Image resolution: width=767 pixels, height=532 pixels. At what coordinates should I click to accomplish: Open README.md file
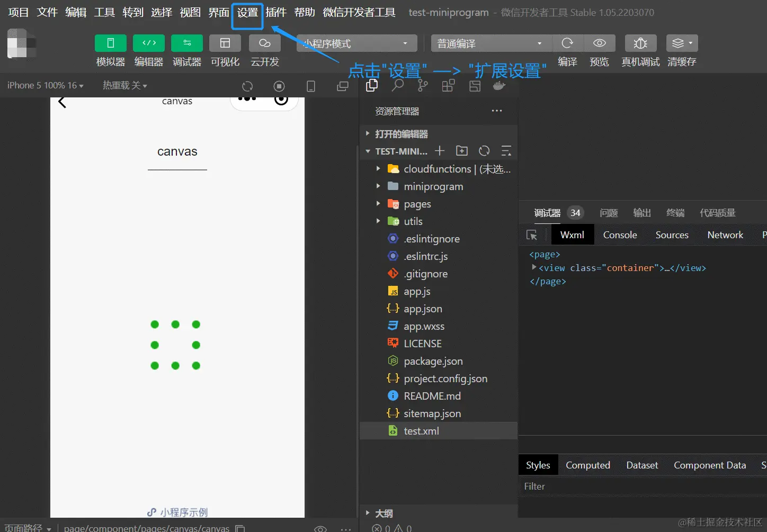[x=439, y=396]
